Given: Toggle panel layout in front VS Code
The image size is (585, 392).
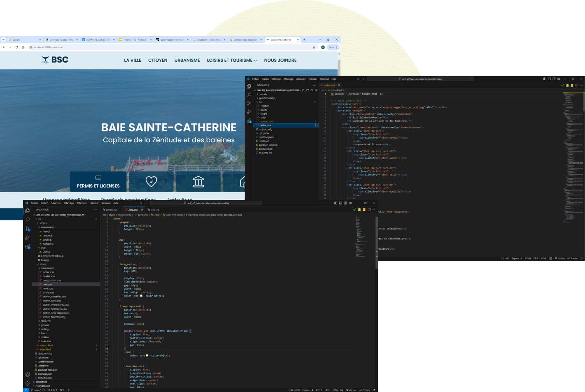Looking at the screenshot, I should click(341, 203).
